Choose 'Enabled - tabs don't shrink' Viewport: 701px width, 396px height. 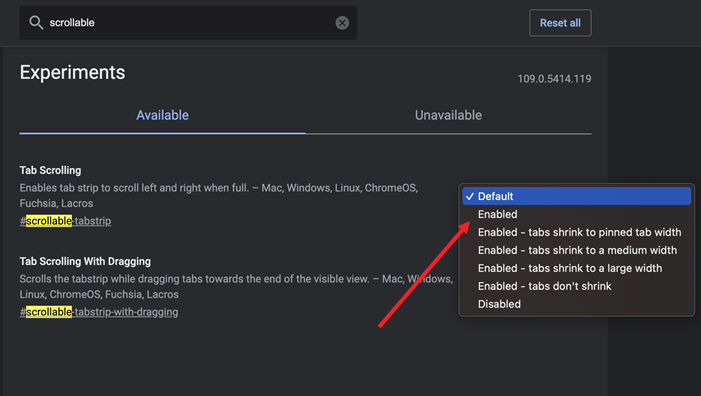click(577, 286)
